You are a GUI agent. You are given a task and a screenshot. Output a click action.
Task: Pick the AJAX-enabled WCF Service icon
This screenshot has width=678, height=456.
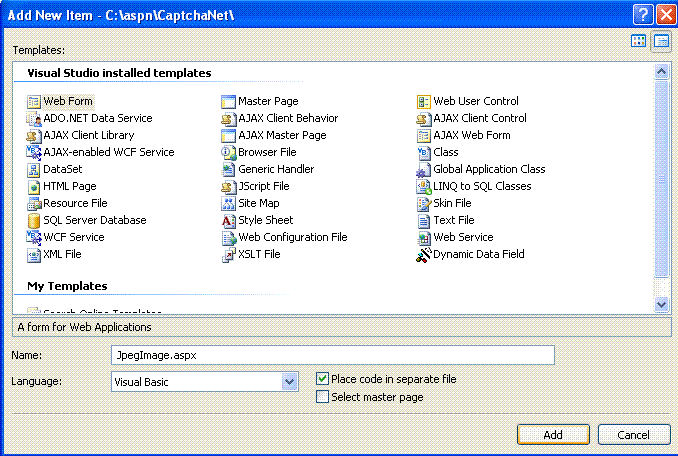tap(34, 153)
